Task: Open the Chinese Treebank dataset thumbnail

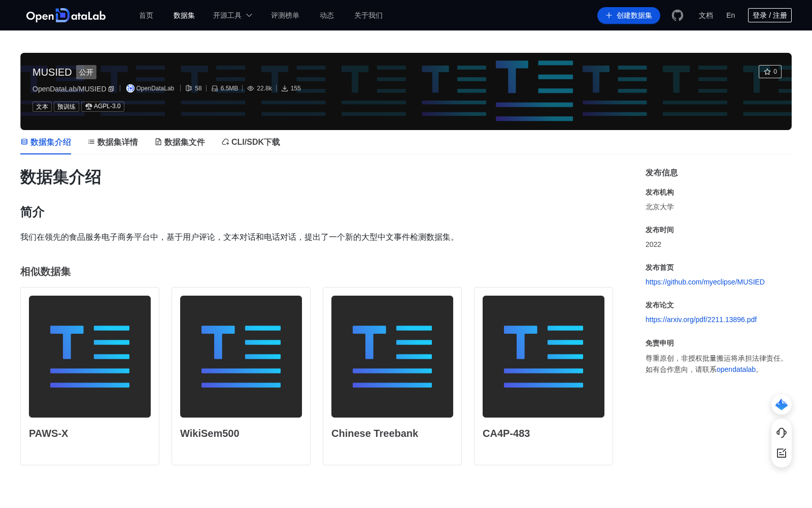Action: [392, 357]
